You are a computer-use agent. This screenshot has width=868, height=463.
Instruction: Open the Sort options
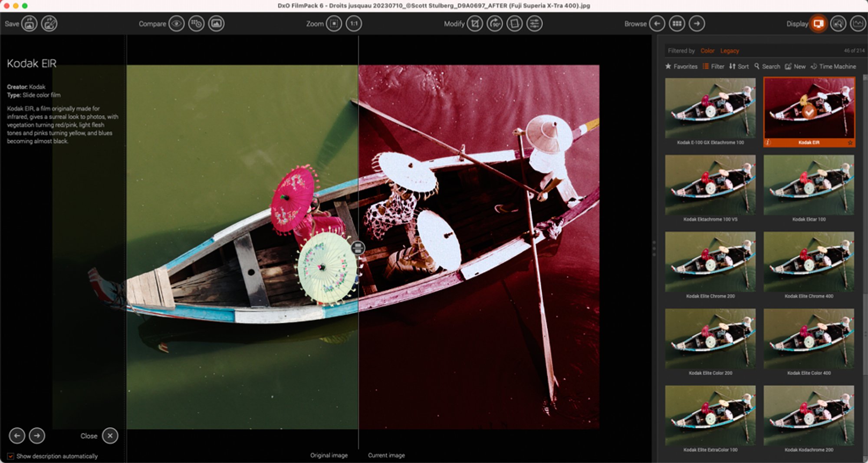(x=739, y=66)
